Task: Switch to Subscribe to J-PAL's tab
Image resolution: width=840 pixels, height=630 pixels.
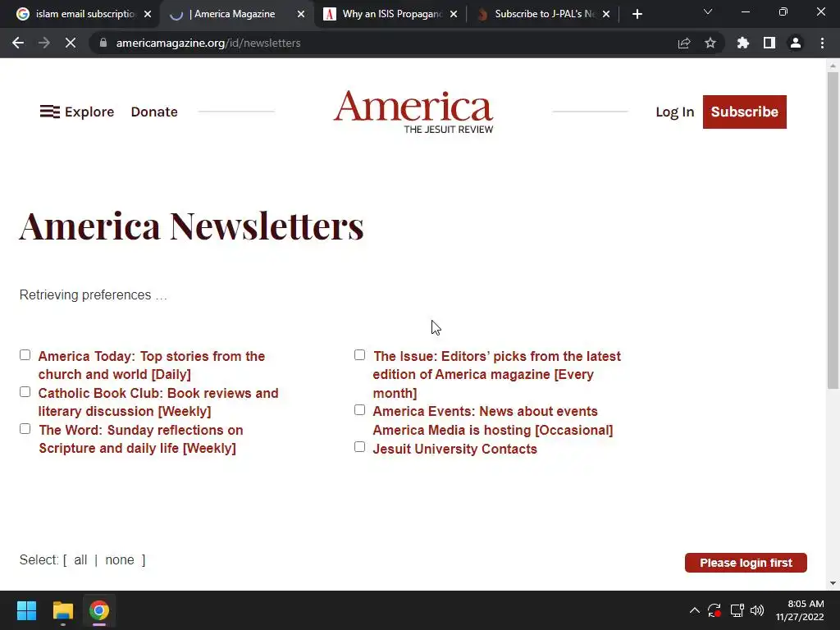Action: pyautogui.click(x=545, y=14)
